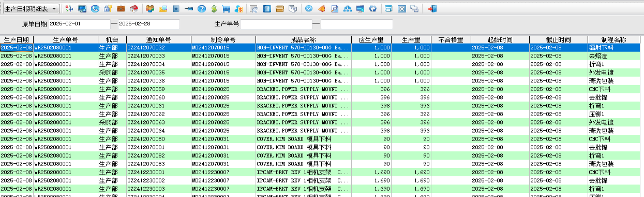Click the blue calculator toolbar icon
The height and width of the screenshot is (197, 644).
(266, 9)
